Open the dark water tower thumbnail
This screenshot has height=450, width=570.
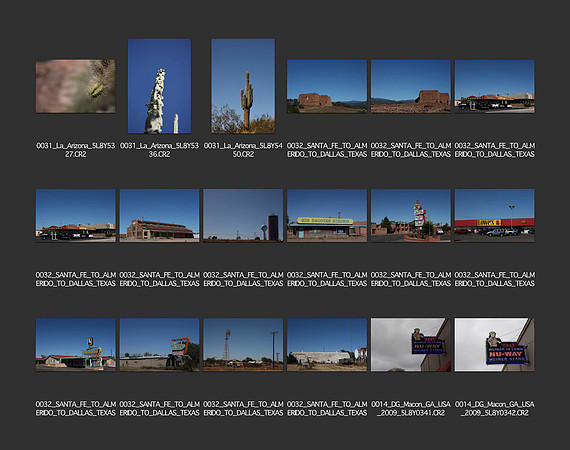243,215
